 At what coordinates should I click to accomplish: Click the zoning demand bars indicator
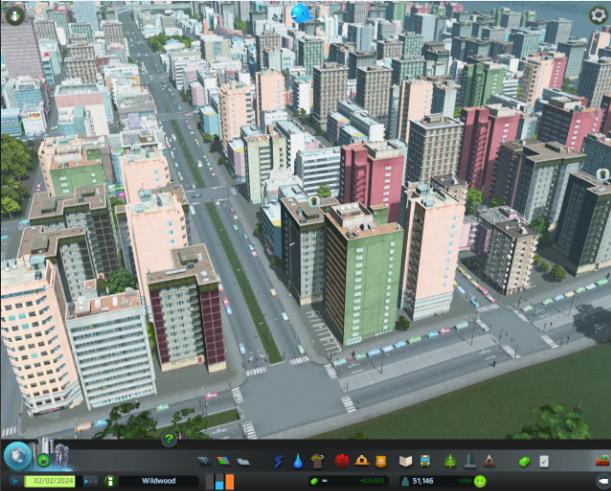(220, 482)
